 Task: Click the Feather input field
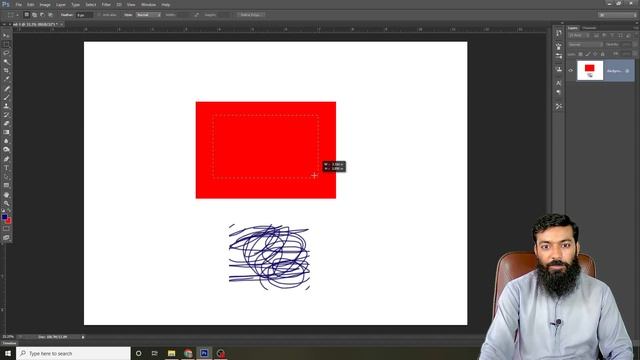pyautogui.click(x=84, y=15)
